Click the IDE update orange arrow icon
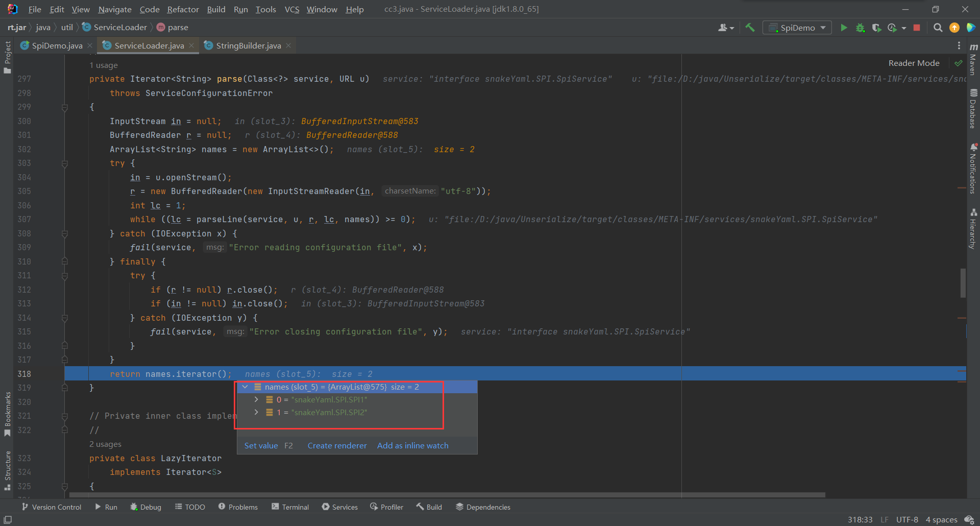The image size is (980, 526). 954,28
